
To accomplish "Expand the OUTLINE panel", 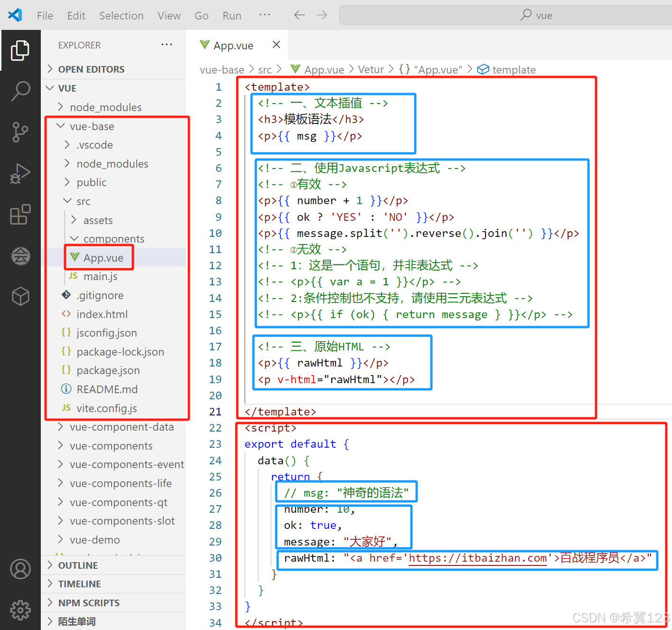I will (114, 565).
